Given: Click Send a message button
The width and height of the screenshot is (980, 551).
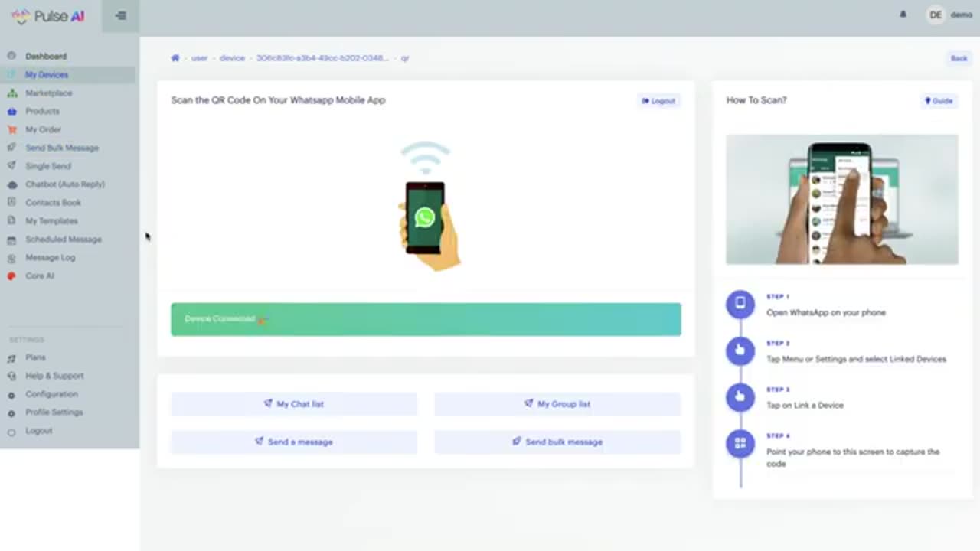Looking at the screenshot, I should [x=294, y=442].
